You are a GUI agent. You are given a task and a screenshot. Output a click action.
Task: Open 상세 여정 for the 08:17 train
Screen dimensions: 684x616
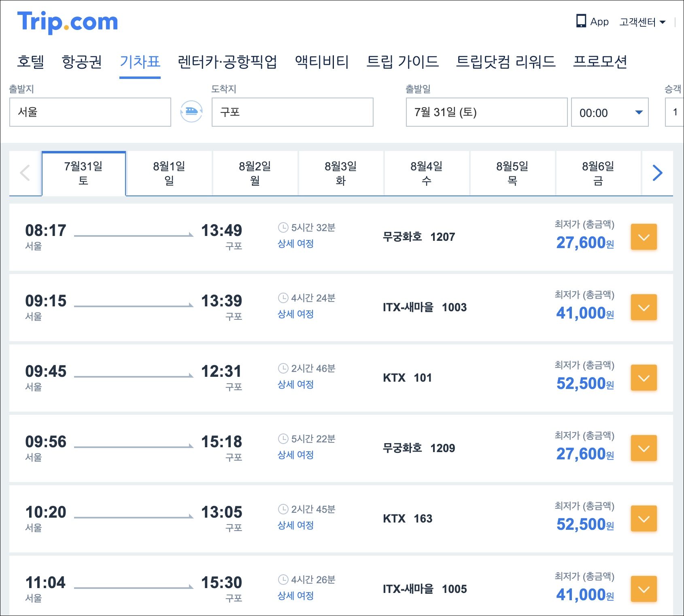[295, 244]
